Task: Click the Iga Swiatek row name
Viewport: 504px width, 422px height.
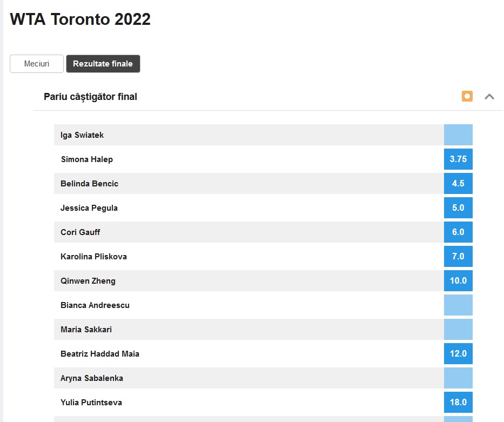Action: (x=82, y=135)
